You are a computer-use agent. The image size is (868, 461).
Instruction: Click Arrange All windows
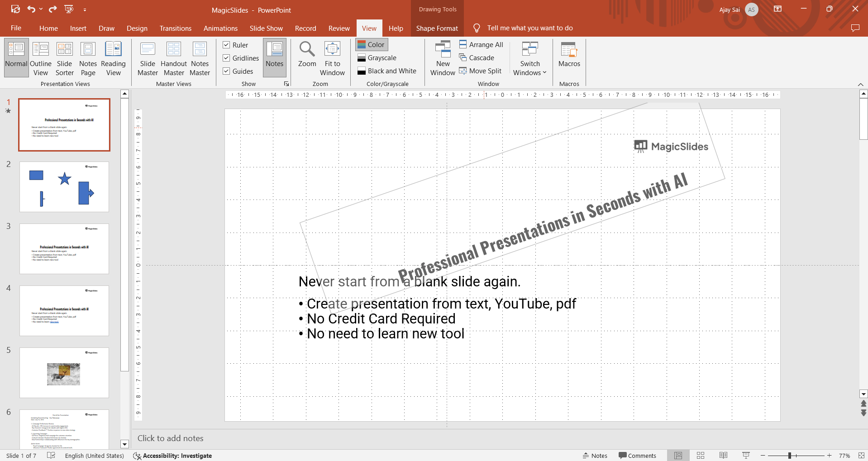(481, 45)
